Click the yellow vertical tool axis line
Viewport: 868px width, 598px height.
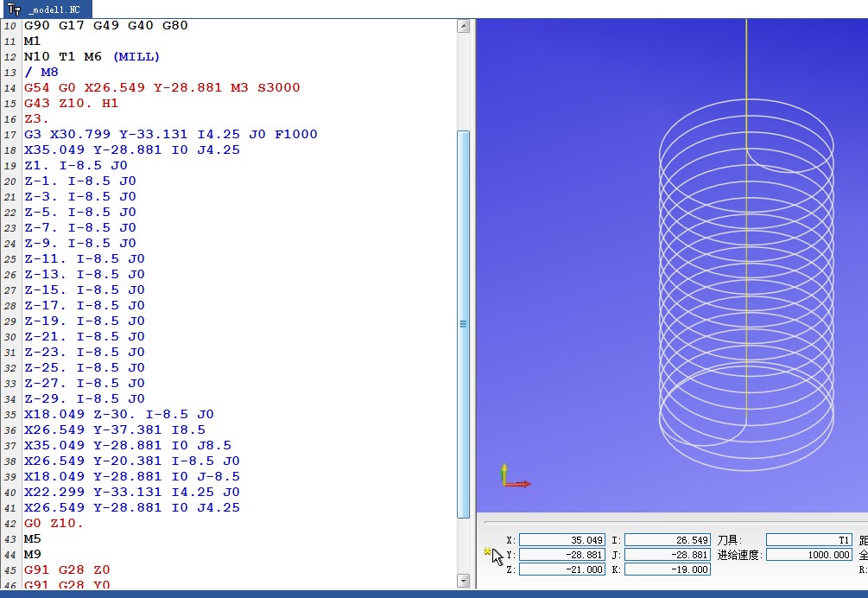746,221
